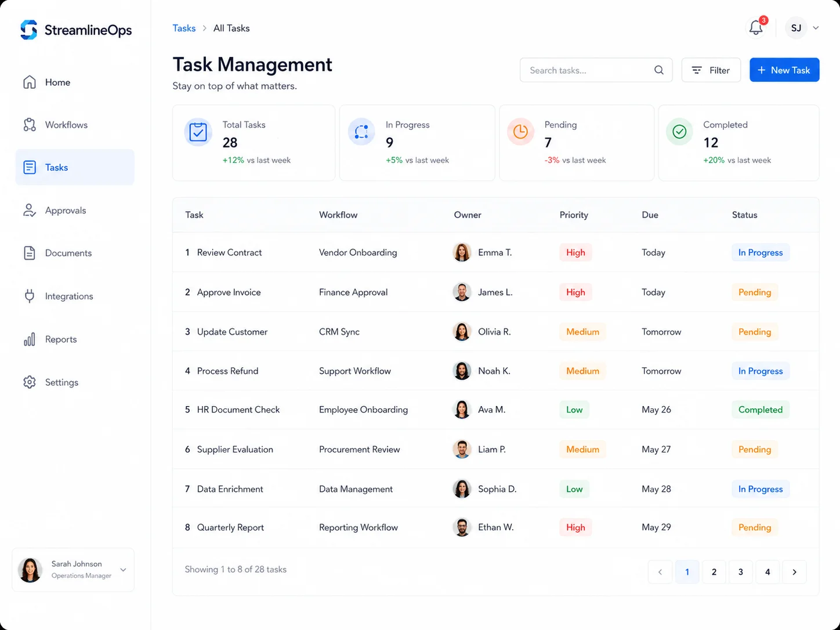Click Vendor Onboarding workflow cell
840x630 pixels.
pos(358,252)
